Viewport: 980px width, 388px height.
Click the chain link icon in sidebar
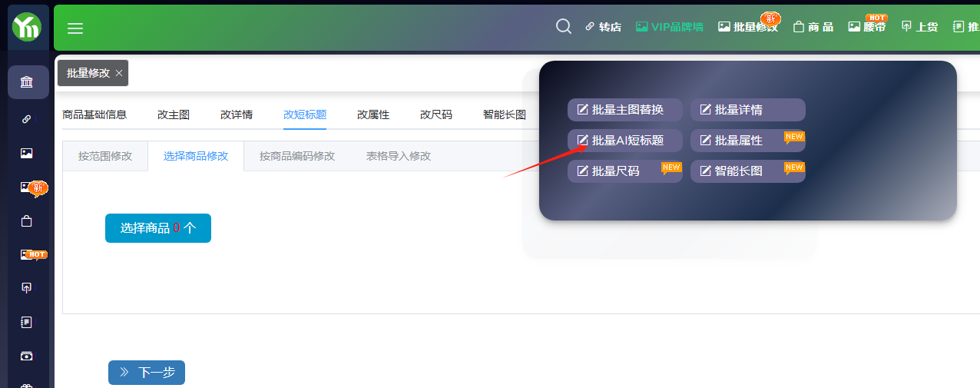[27, 119]
